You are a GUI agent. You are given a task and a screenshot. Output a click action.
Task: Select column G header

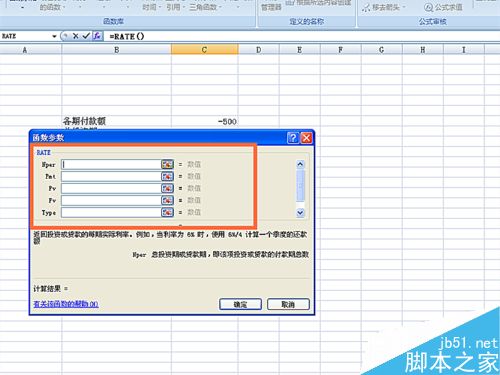coord(382,50)
